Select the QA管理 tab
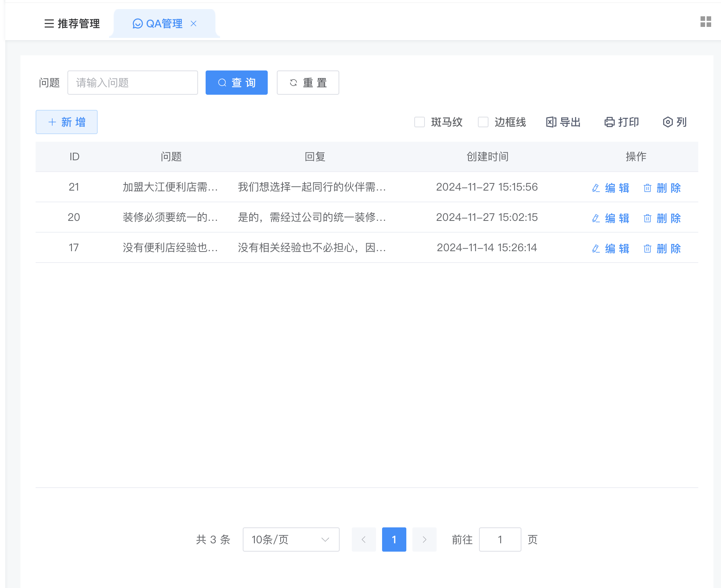This screenshot has height=588, width=721. point(164,23)
